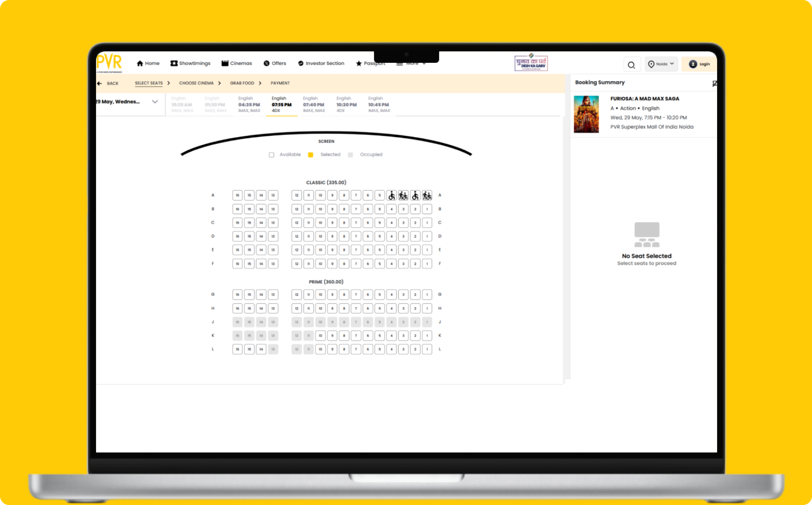Viewport: 812px width, 505px height.
Task: Select seat B1 in Classic
Action: [x=427, y=209]
